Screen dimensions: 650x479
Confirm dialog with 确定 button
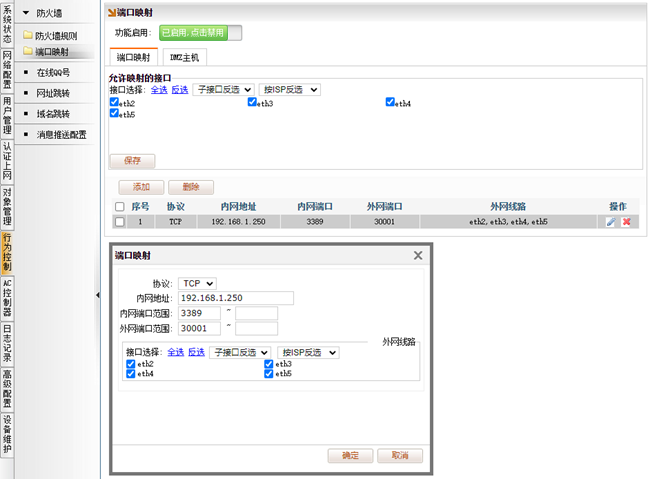(x=350, y=455)
